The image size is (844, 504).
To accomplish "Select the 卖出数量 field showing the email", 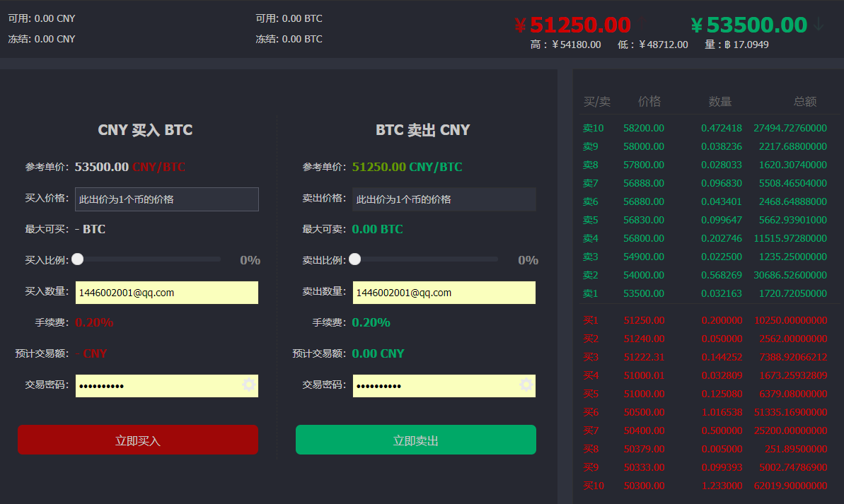I will click(444, 293).
